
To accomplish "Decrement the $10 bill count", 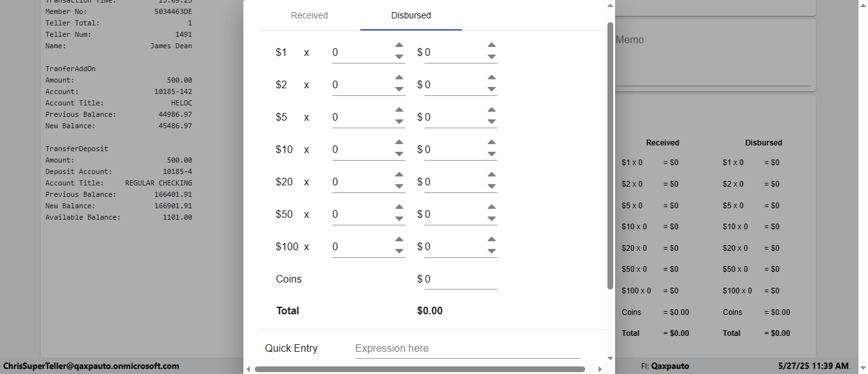I will [399, 154].
